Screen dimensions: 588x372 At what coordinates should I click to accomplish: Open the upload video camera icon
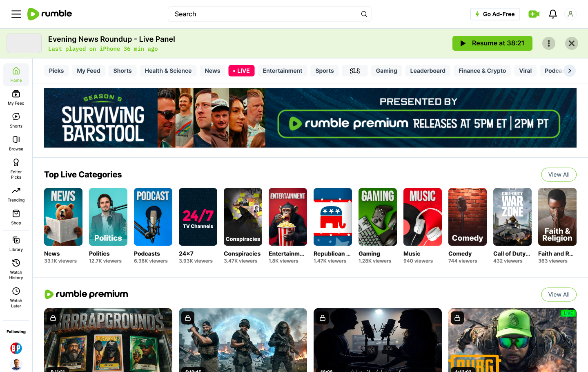coord(534,14)
